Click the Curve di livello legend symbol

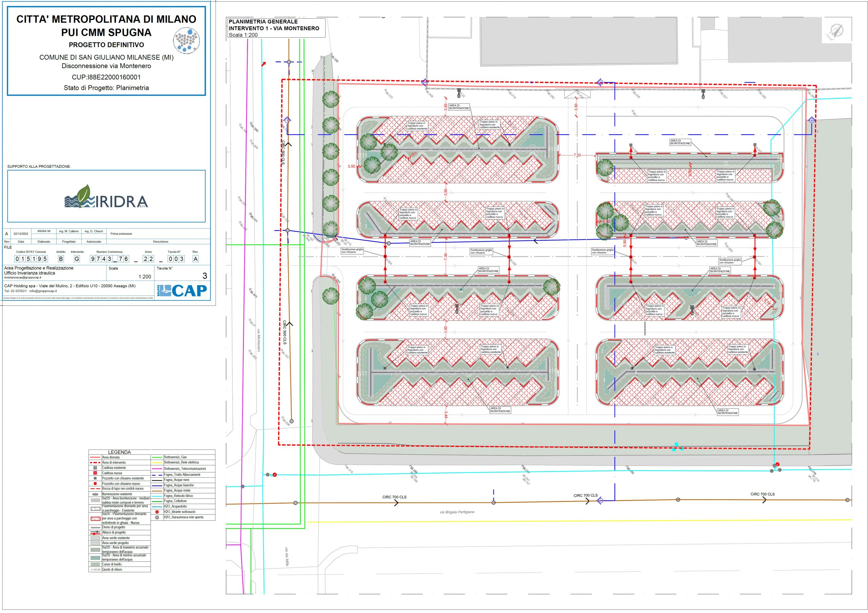[95, 564]
